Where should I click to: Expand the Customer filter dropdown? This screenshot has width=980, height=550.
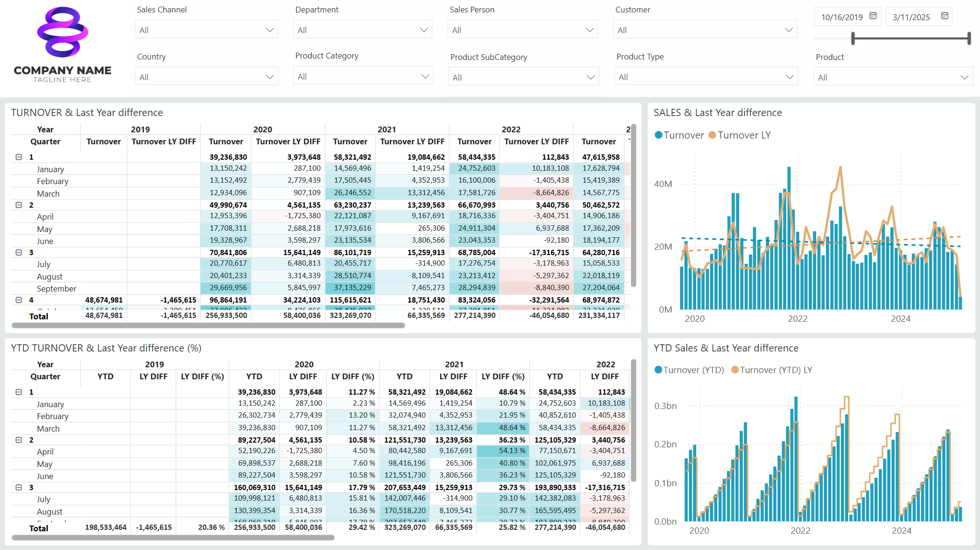coord(705,30)
